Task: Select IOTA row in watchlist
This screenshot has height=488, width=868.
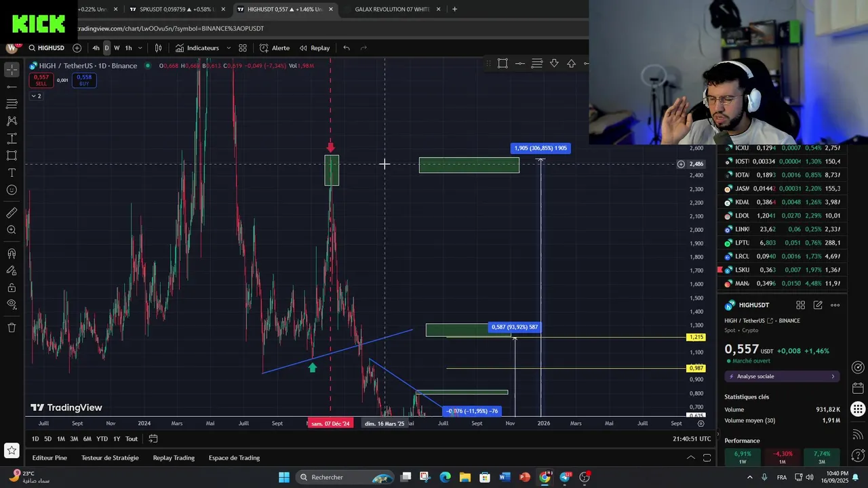Action: pyautogui.click(x=783, y=175)
